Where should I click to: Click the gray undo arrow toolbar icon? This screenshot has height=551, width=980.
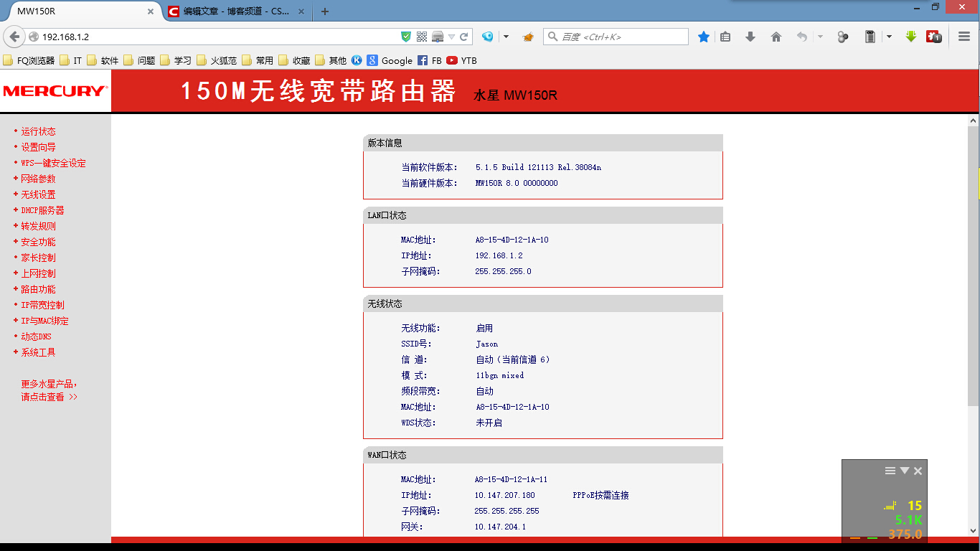coord(802,37)
